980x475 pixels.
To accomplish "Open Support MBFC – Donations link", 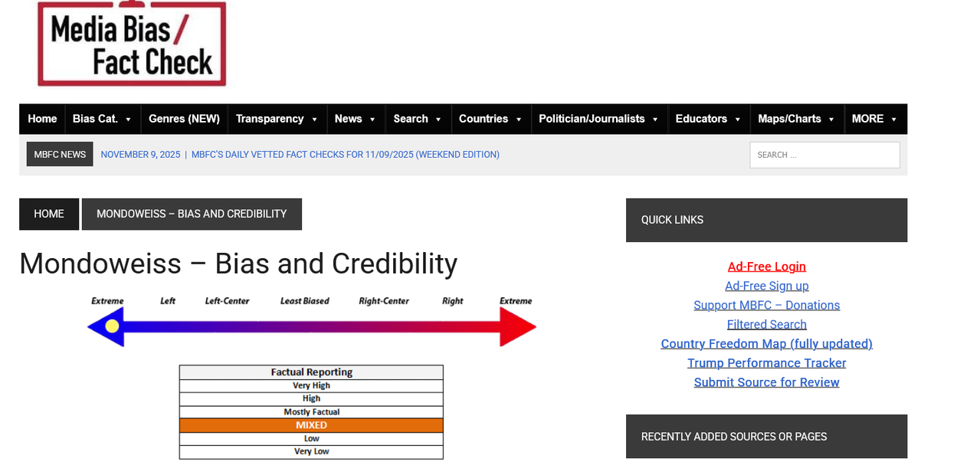I will [767, 305].
